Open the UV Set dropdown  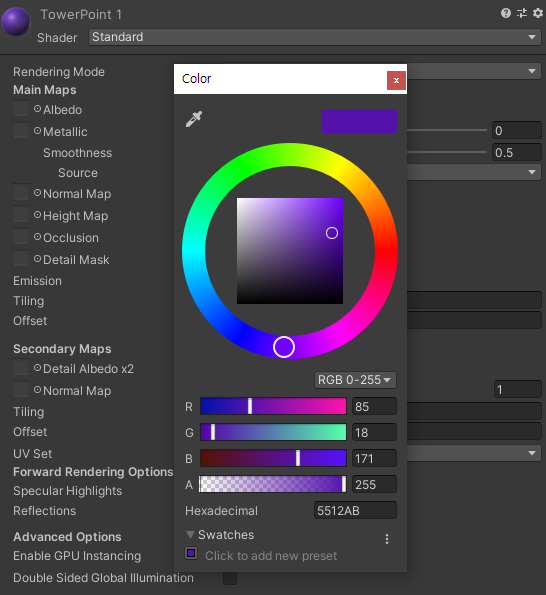click(x=474, y=453)
